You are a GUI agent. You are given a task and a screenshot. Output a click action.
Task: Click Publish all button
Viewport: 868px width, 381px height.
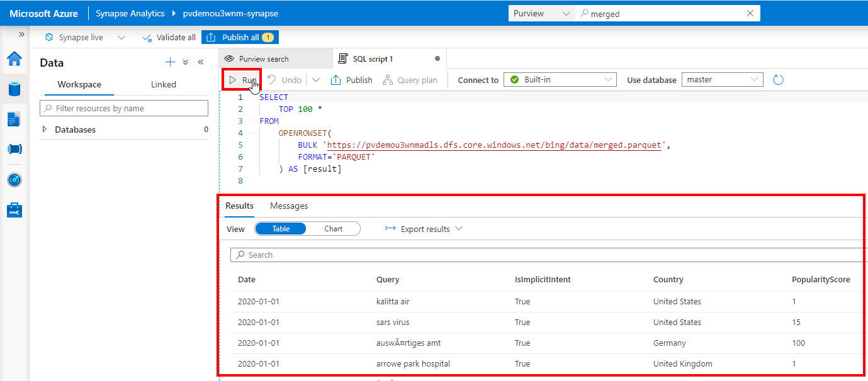(x=240, y=37)
